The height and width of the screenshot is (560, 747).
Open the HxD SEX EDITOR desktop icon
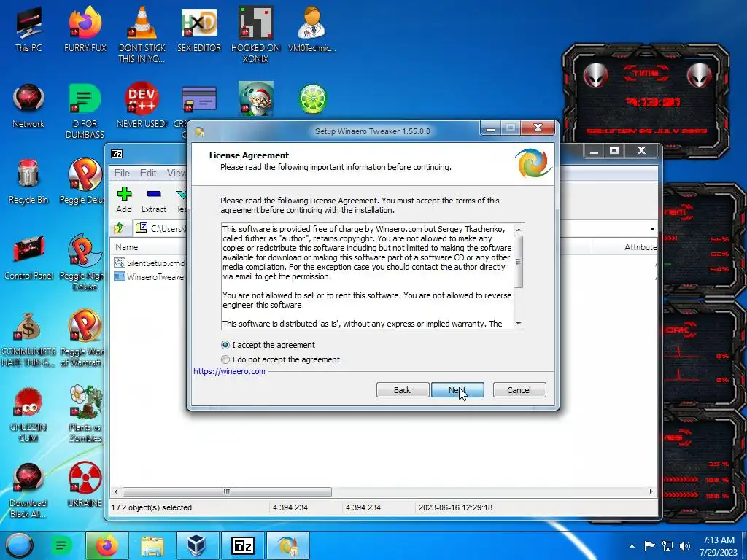(x=199, y=29)
